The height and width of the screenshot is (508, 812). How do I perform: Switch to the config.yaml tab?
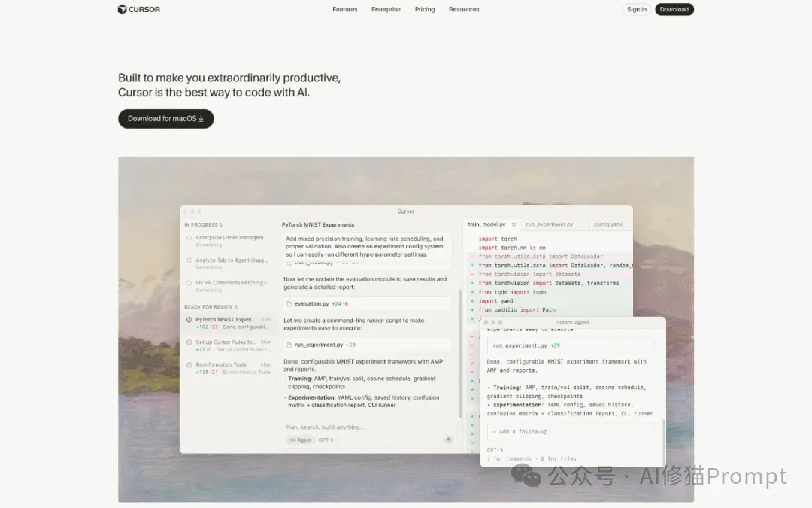coord(608,224)
